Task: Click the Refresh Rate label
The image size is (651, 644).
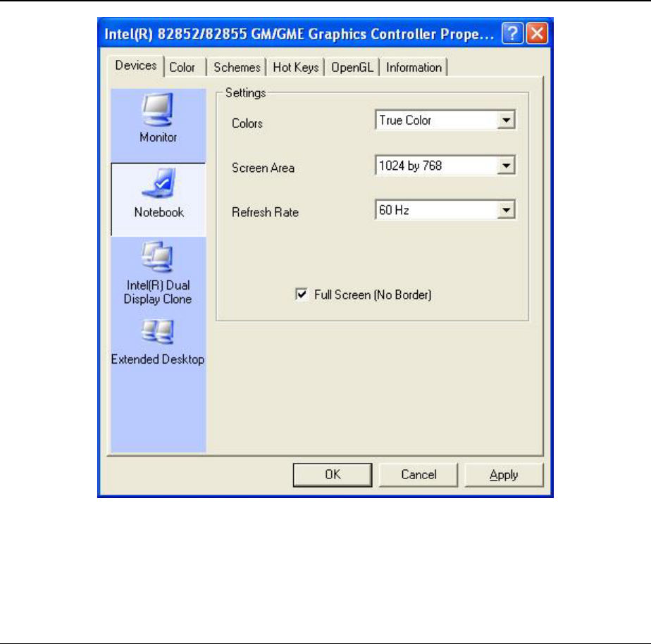Action: [x=266, y=213]
